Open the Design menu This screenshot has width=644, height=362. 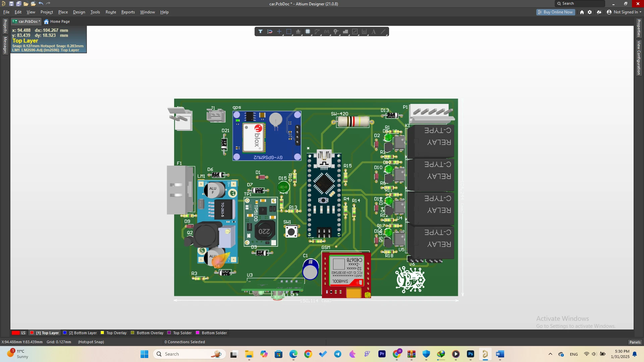click(79, 12)
